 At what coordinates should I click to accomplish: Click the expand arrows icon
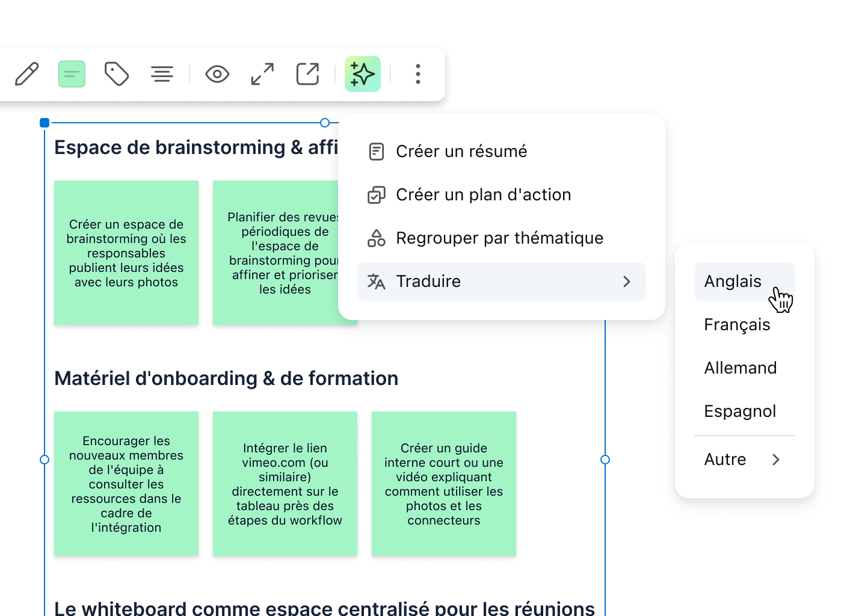pyautogui.click(x=262, y=74)
